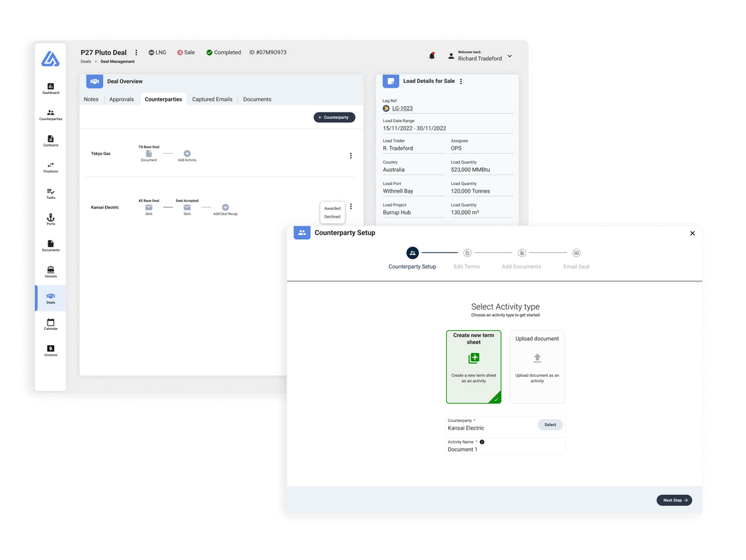Open Invoices sidebar icon

tap(50, 351)
